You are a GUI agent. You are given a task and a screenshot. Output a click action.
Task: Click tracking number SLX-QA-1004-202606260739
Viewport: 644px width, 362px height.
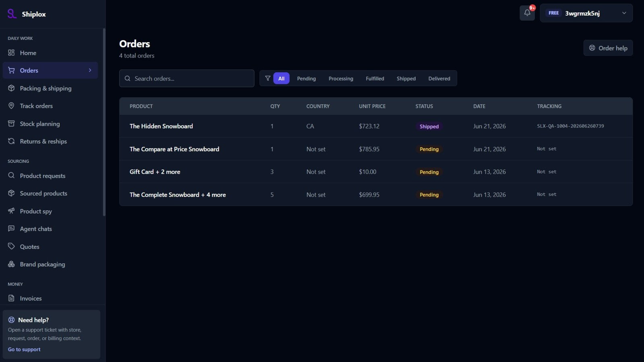pos(570,126)
